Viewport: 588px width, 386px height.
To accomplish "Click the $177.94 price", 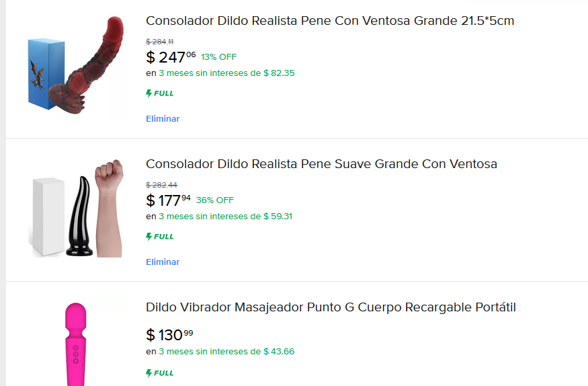I will (x=168, y=200).
